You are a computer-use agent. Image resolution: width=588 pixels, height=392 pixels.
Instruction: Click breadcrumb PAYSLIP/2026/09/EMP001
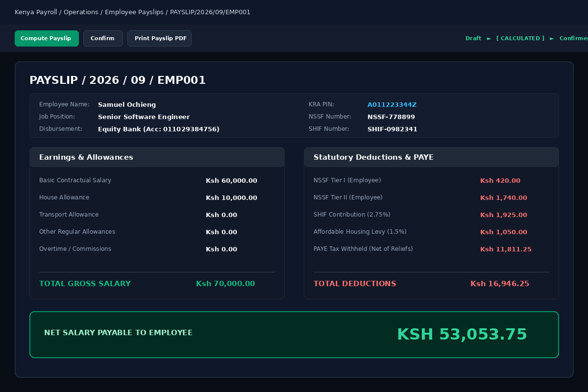[x=210, y=12]
